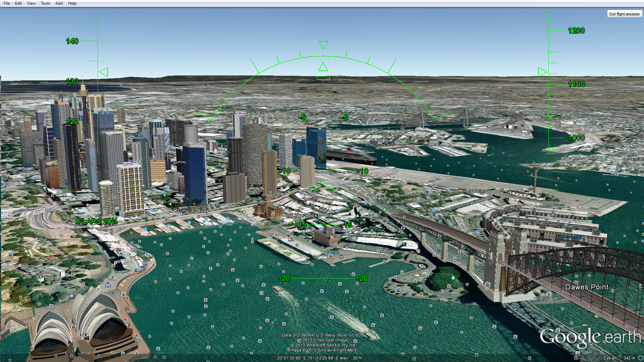The width and height of the screenshot is (644, 362).
Task: Click the camera icon on Opera House
Action: coord(86,335)
